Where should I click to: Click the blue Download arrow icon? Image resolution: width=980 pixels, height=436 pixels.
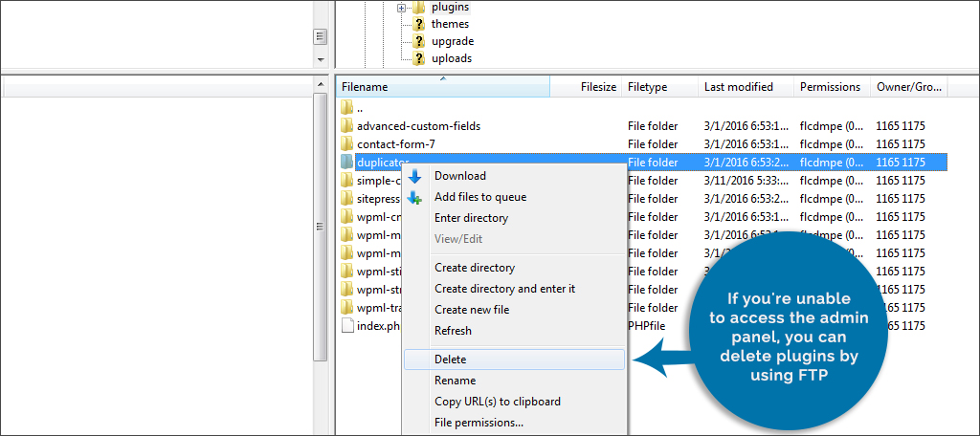click(x=414, y=176)
